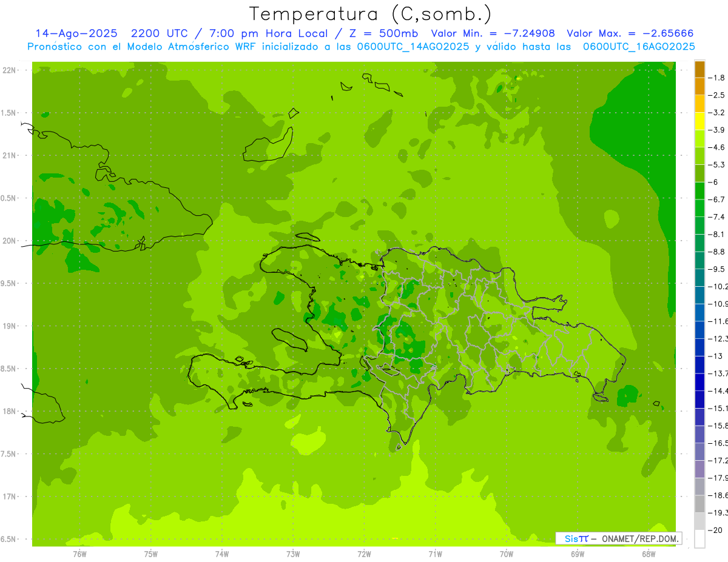Click the color-bar swatch between -4.6 and -5.3
Viewport: 728px width, 562px height.
tap(699, 156)
